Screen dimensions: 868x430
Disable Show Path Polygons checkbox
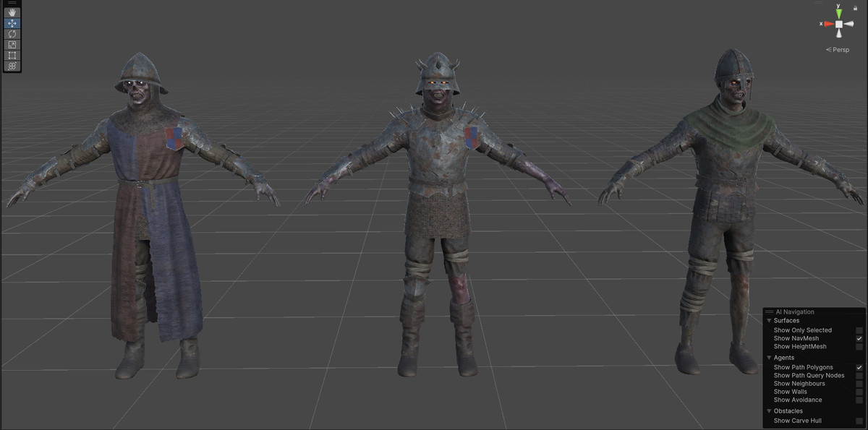point(859,367)
